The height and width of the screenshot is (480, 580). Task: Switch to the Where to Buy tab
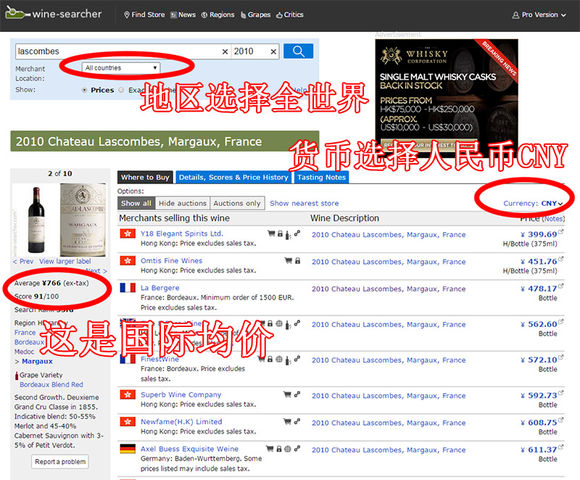pos(145,178)
